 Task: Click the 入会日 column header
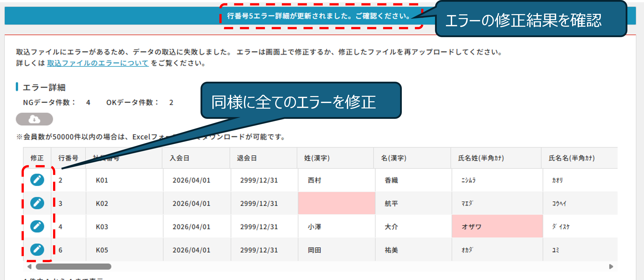coord(179,158)
